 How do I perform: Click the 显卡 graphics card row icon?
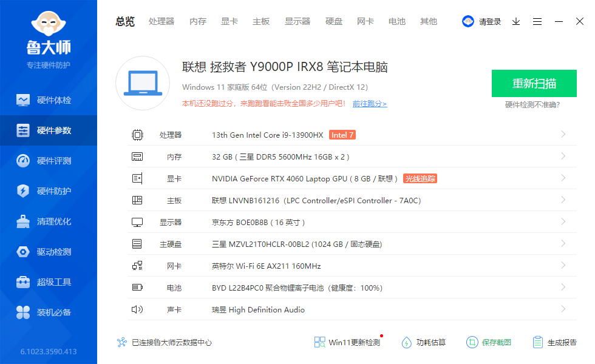point(137,178)
